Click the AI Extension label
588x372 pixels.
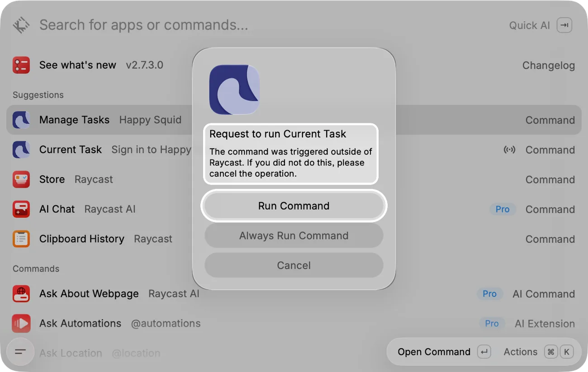[545, 324]
